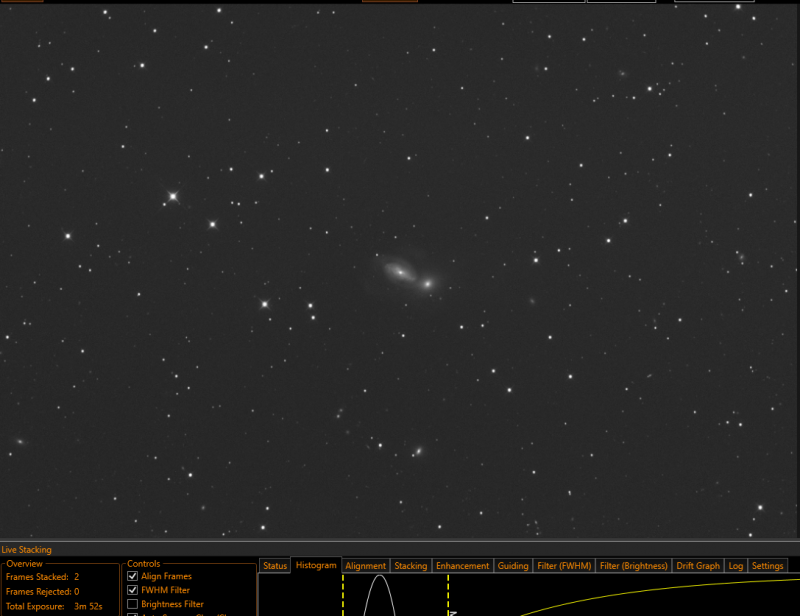Viewport: 800px width, 616px height.
Task: Select the Histogram tab
Action: [x=316, y=565]
